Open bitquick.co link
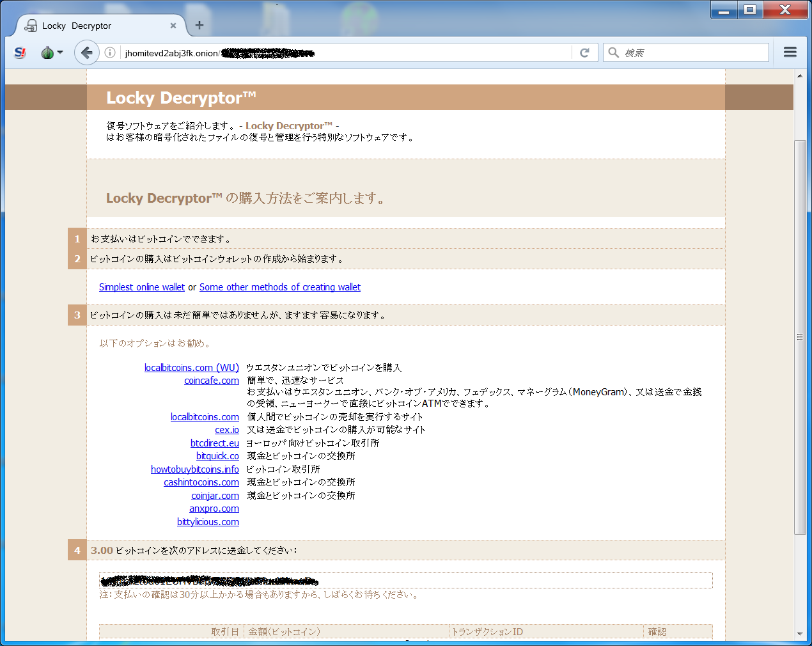 (x=217, y=456)
